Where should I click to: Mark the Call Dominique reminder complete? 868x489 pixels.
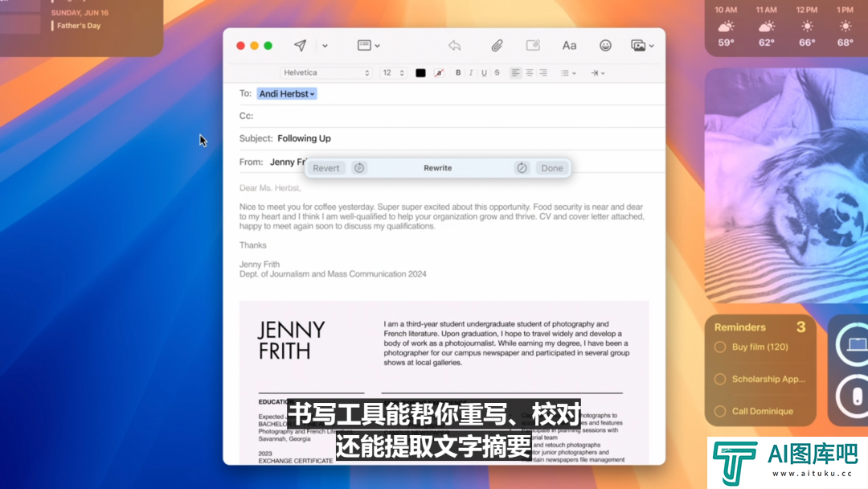pyautogui.click(x=720, y=411)
